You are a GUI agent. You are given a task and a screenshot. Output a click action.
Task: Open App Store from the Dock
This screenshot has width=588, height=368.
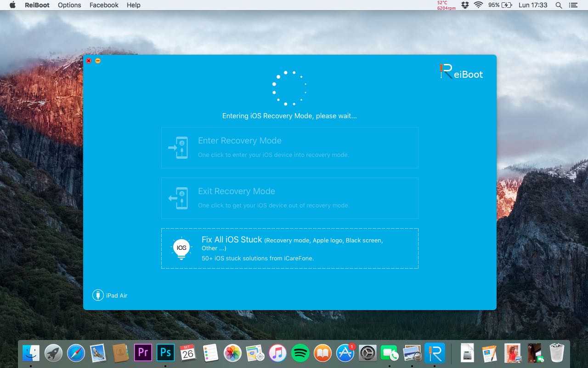345,353
